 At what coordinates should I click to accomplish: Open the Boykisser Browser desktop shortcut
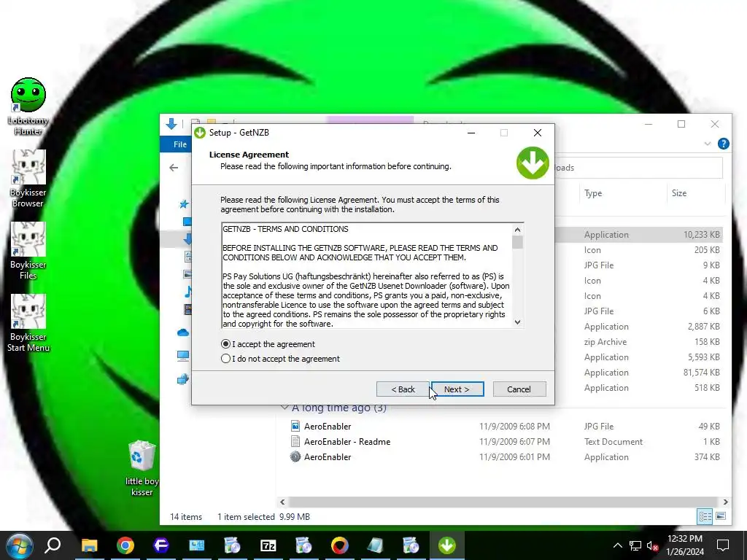[28, 179]
